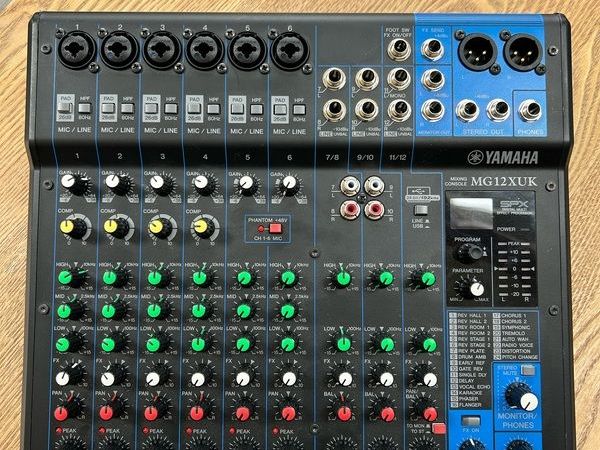Click the PHANTOM +48V red indicator LED
Image resolution: width=600 pixels, height=450 pixels.
tap(261, 229)
